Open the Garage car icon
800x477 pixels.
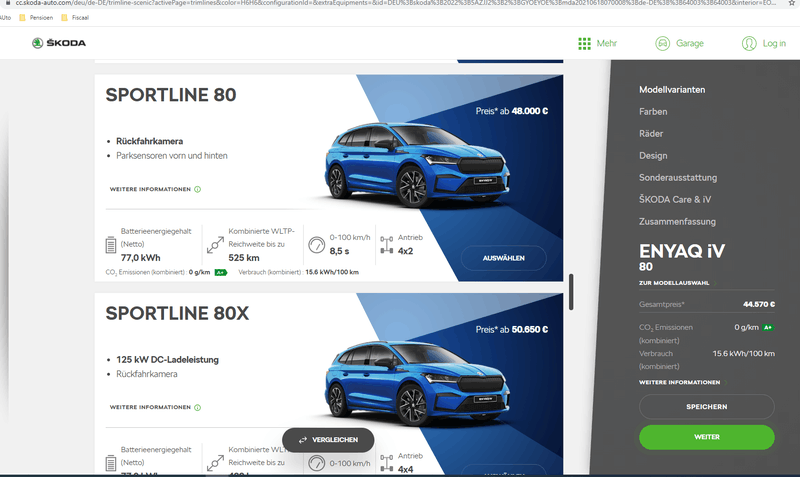pos(662,43)
